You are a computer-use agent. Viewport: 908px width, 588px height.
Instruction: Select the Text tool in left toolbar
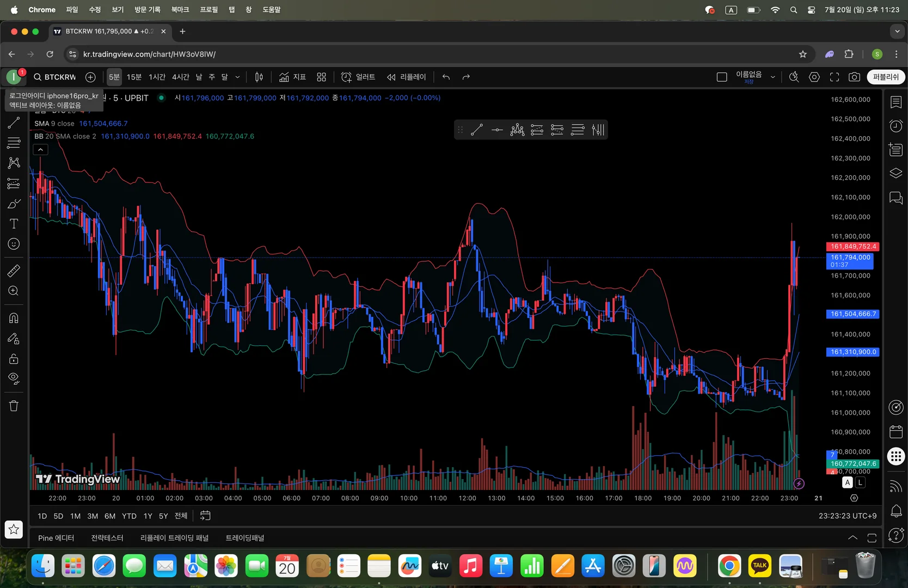click(14, 224)
